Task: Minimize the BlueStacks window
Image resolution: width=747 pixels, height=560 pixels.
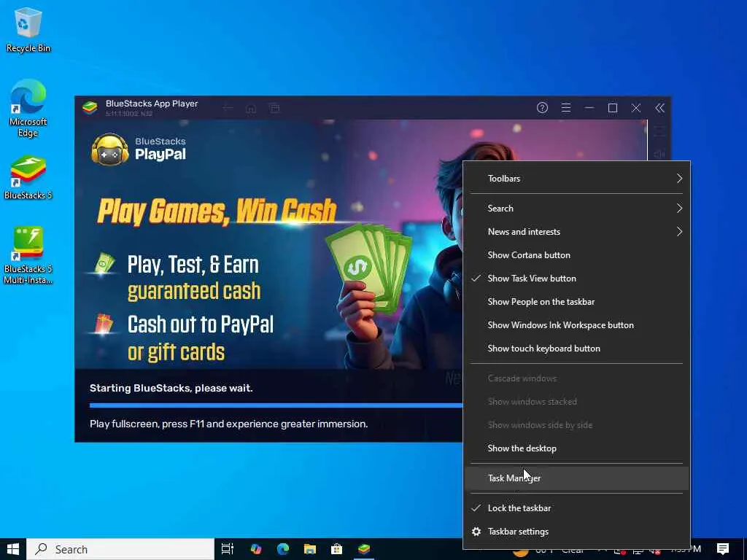Action: tap(589, 108)
